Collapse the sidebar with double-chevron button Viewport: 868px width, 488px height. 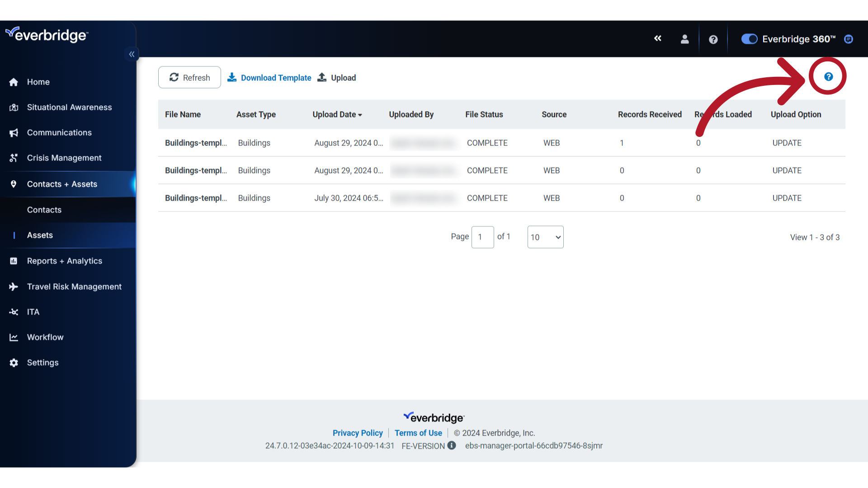coord(132,54)
